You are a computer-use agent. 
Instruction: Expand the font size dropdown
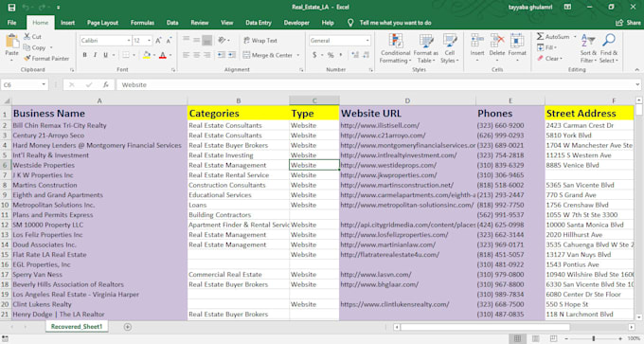coord(149,41)
